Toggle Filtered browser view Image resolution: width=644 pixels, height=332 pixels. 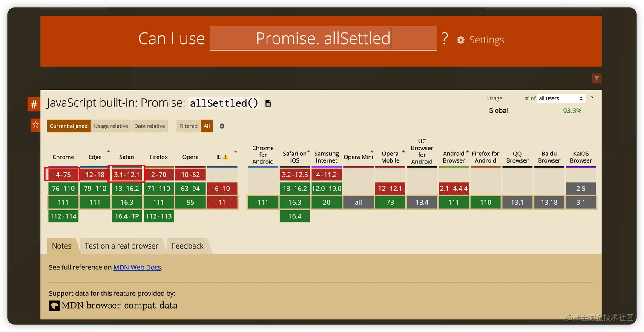click(188, 126)
